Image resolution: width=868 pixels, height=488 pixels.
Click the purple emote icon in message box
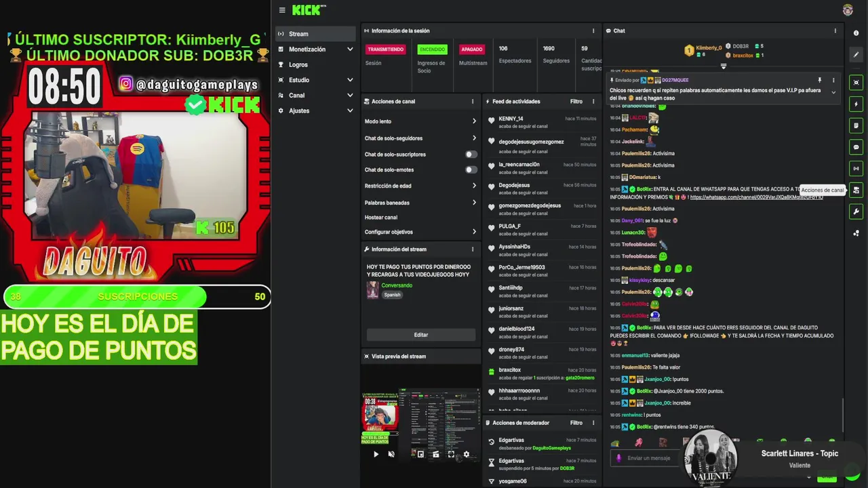point(618,458)
